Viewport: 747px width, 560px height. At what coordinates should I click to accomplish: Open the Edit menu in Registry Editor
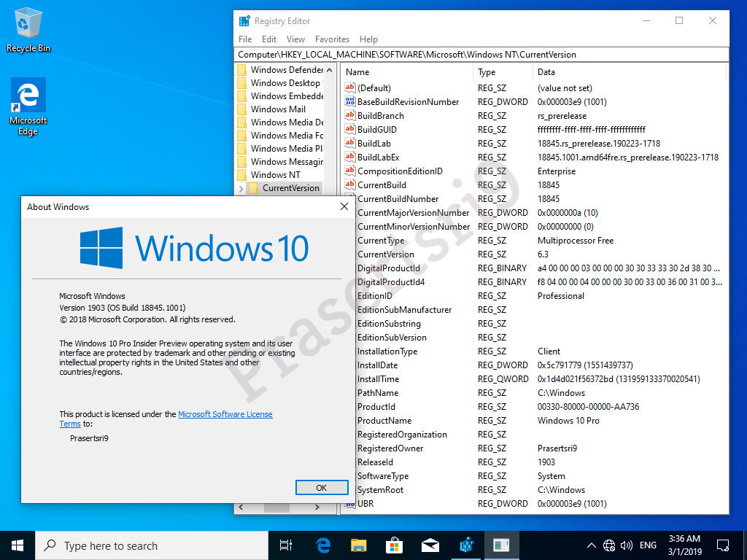click(x=269, y=39)
